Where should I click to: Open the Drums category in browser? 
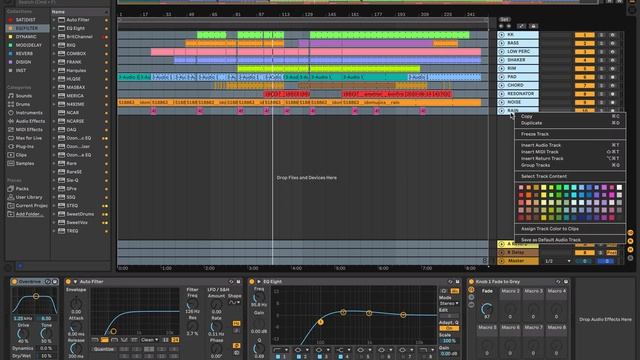point(22,104)
